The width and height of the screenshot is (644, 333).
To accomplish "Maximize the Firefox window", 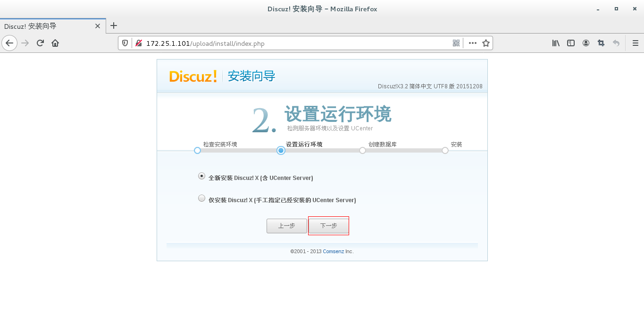I will [x=616, y=9].
